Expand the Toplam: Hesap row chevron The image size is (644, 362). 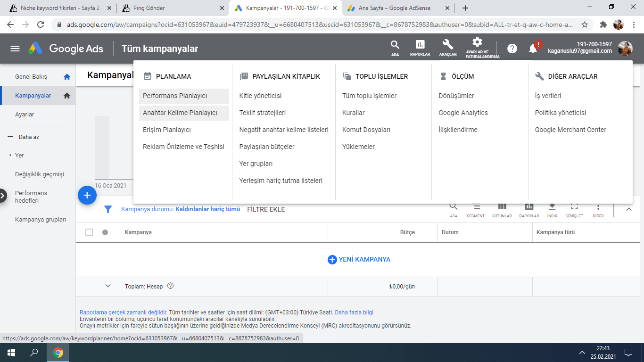[x=108, y=286]
